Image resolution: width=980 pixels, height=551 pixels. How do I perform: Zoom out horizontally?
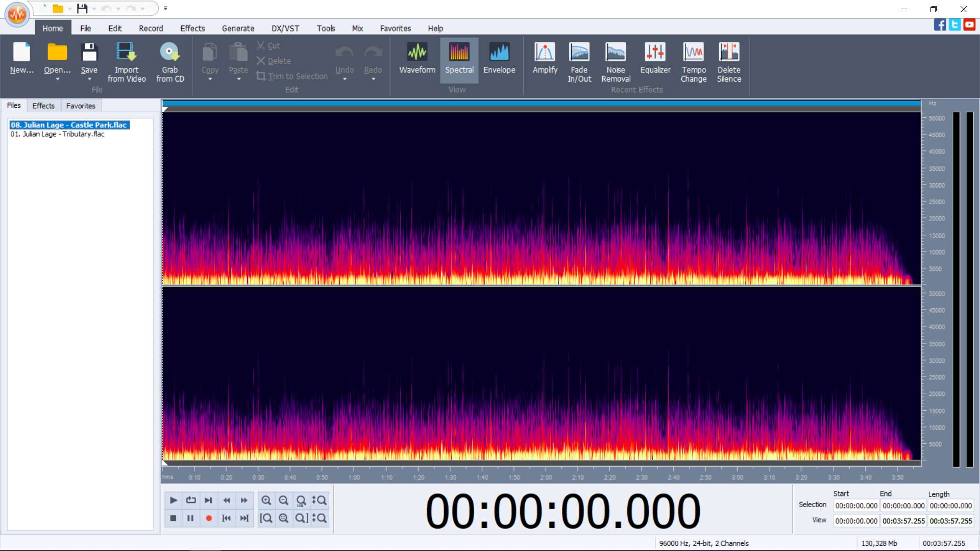click(x=284, y=500)
